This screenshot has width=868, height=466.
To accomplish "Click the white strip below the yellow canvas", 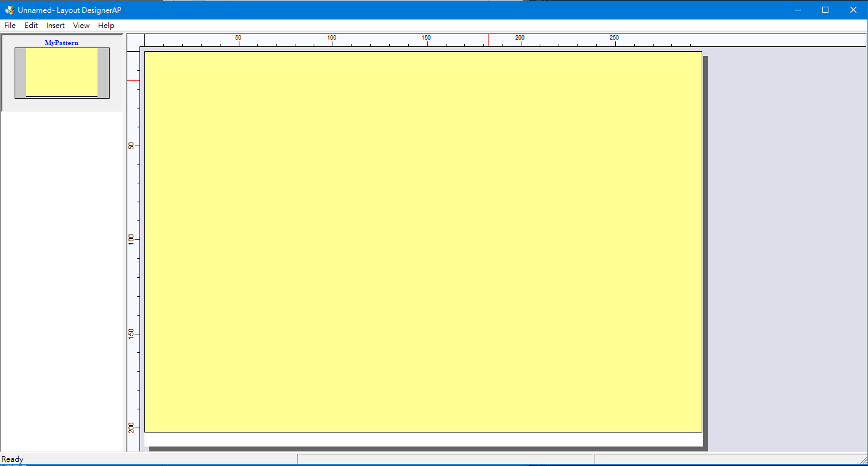I will coord(423,439).
